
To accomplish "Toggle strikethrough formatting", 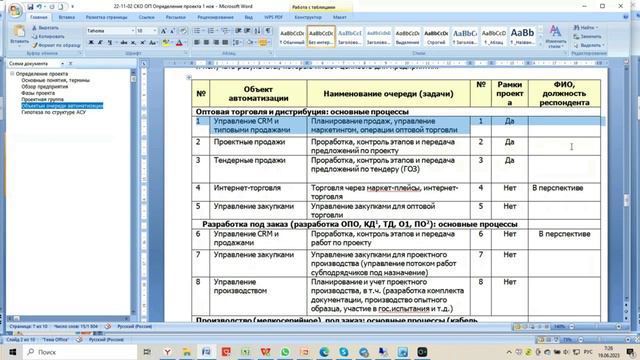I will tap(124, 42).
